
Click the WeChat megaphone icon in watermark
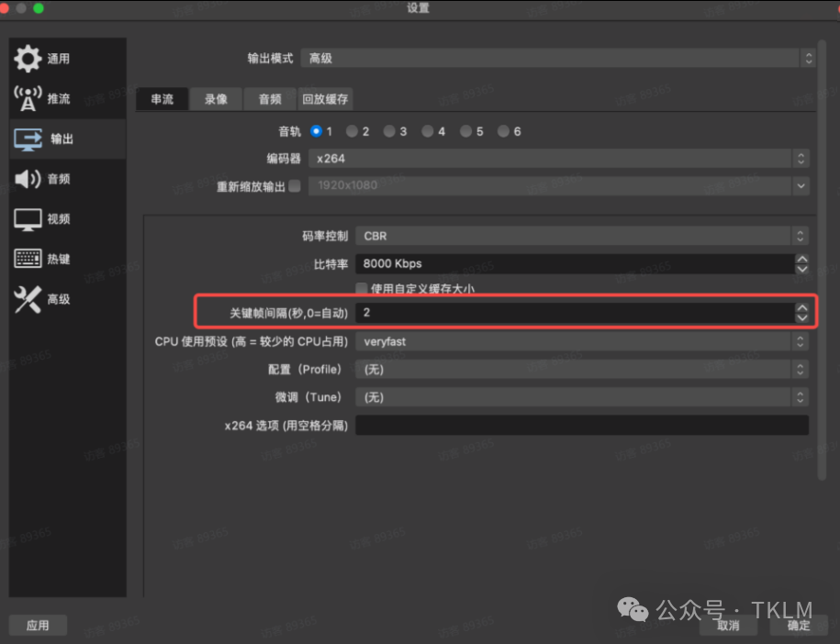[633, 609]
